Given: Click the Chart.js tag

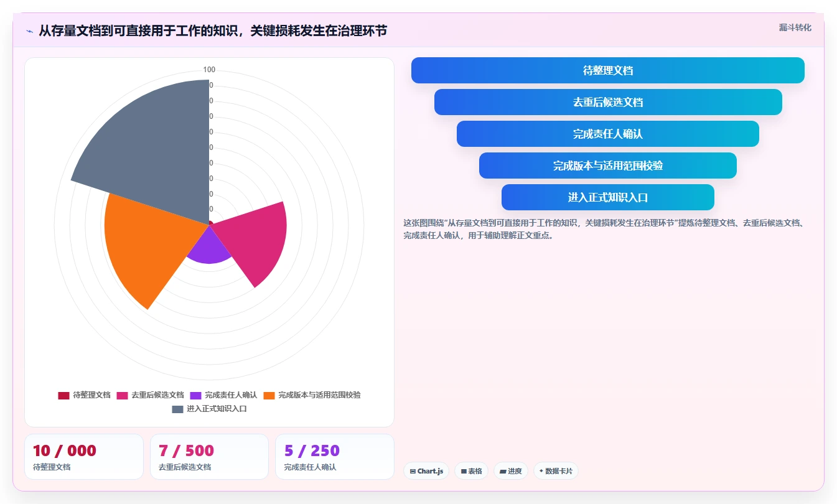Looking at the screenshot, I should (x=426, y=471).
